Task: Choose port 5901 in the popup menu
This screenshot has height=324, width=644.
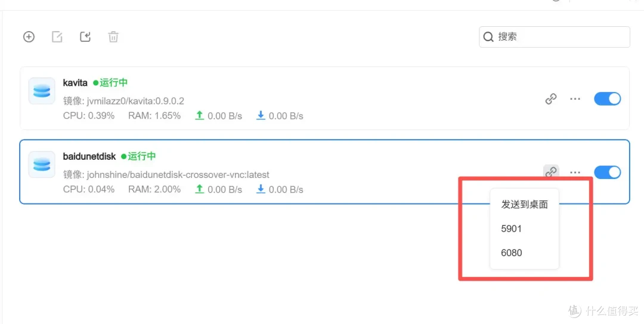Action: pyautogui.click(x=512, y=229)
